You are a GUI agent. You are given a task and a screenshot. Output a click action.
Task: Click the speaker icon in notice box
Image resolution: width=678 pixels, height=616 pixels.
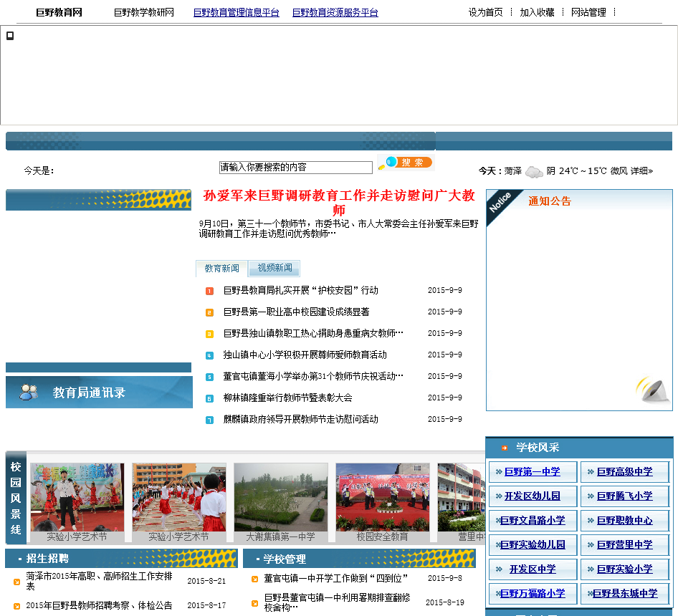click(652, 389)
